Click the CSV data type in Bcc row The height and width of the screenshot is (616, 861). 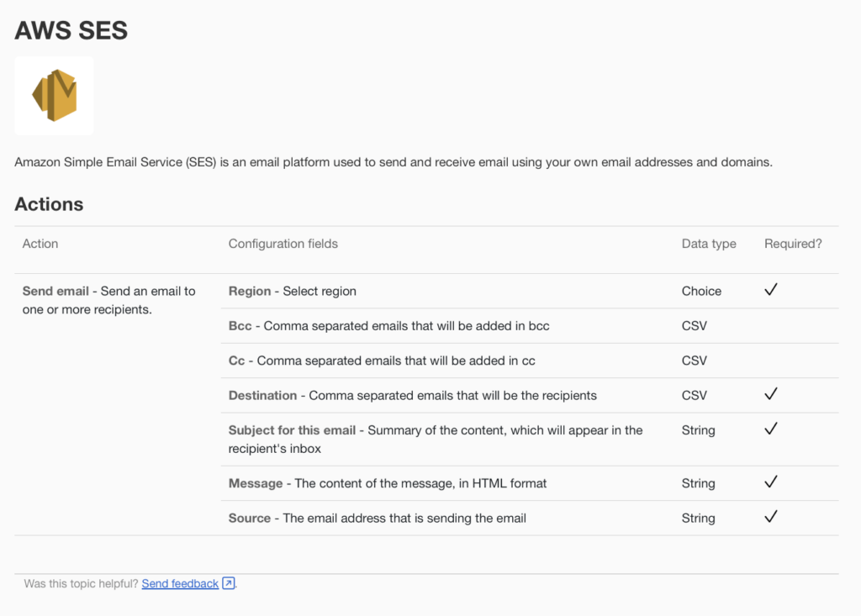[694, 326]
